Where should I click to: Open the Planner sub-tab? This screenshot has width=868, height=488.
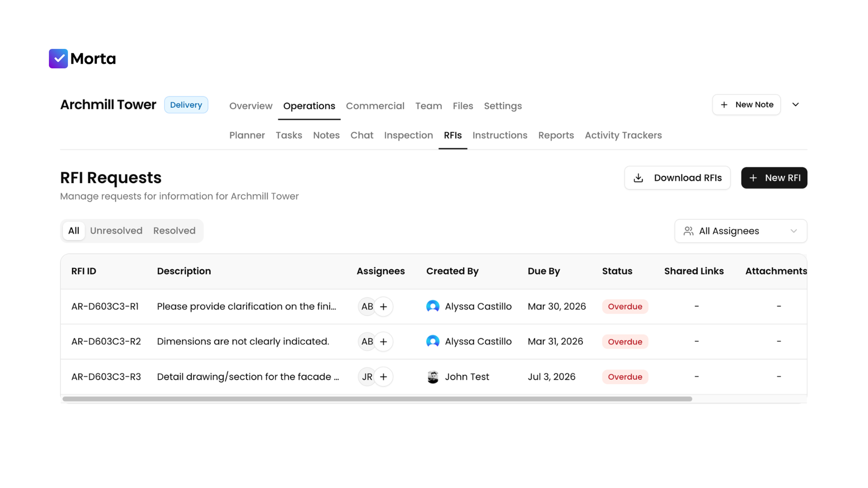point(247,135)
